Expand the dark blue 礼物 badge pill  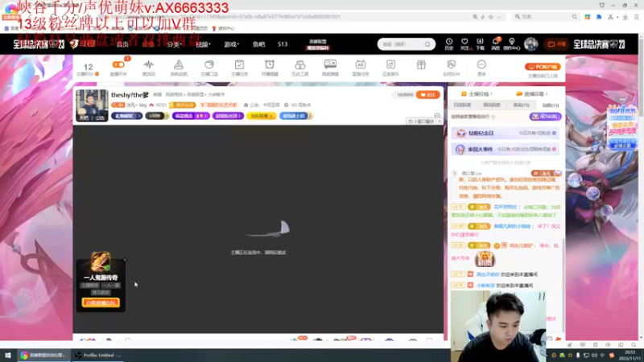(x=126, y=116)
